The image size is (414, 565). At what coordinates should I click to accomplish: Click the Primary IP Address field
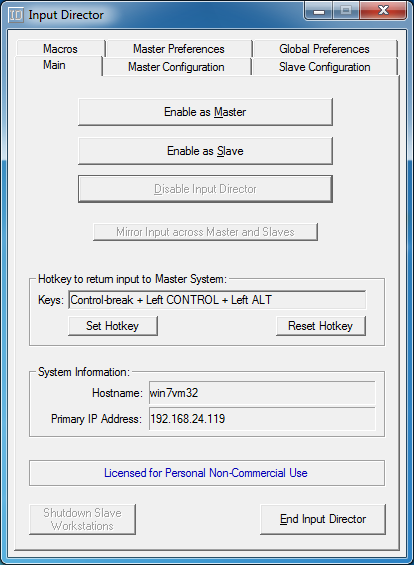(x=262, y=419)
